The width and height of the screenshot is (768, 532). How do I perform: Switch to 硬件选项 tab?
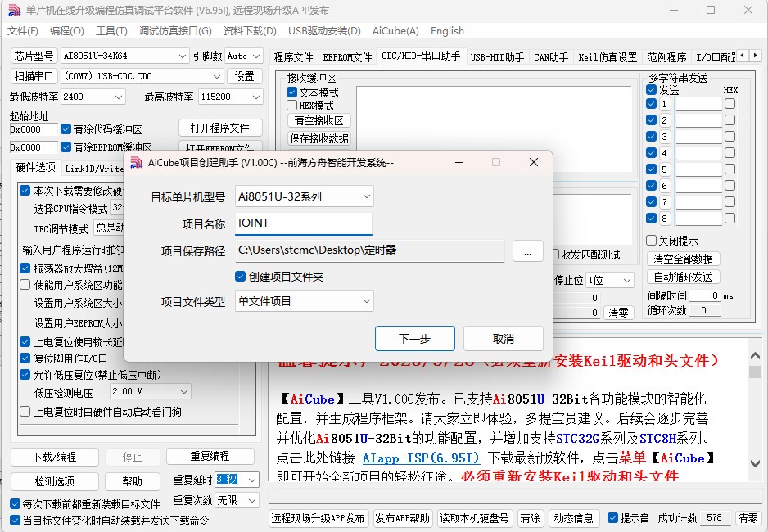pyautogui.click(x=36, y=168)
